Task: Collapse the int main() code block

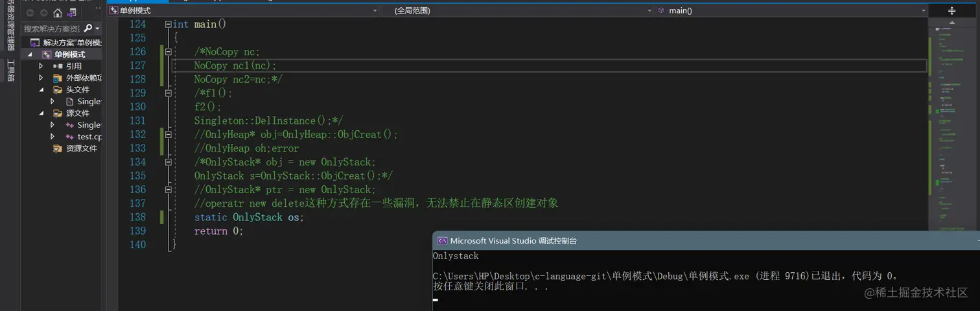Action: 169,24
